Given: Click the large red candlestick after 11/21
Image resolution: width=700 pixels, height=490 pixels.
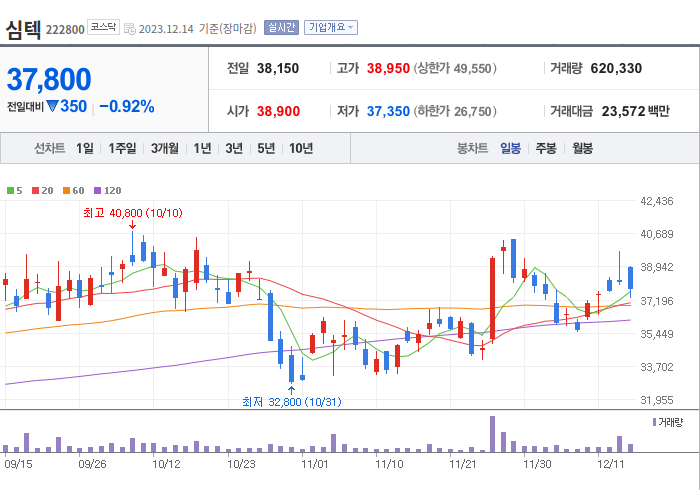Looking at the screenshot, I should tap(492, 298).
